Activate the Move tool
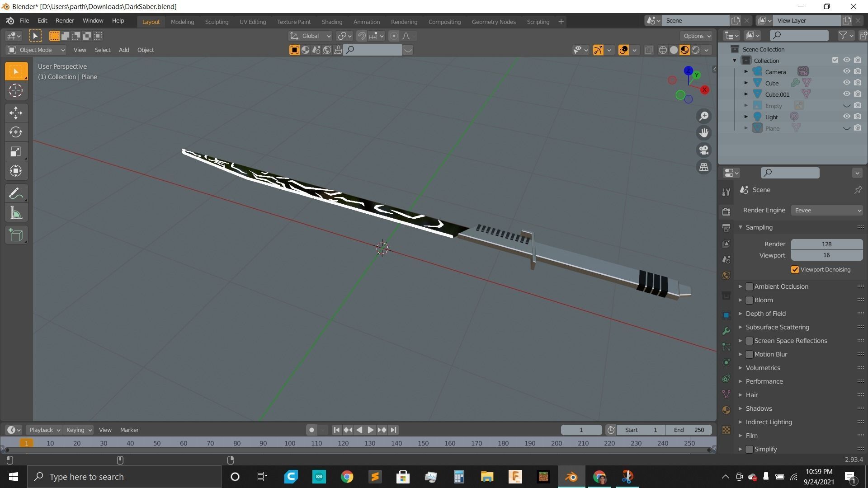This screenshot has width=868, height=488. tap(16, 113)
